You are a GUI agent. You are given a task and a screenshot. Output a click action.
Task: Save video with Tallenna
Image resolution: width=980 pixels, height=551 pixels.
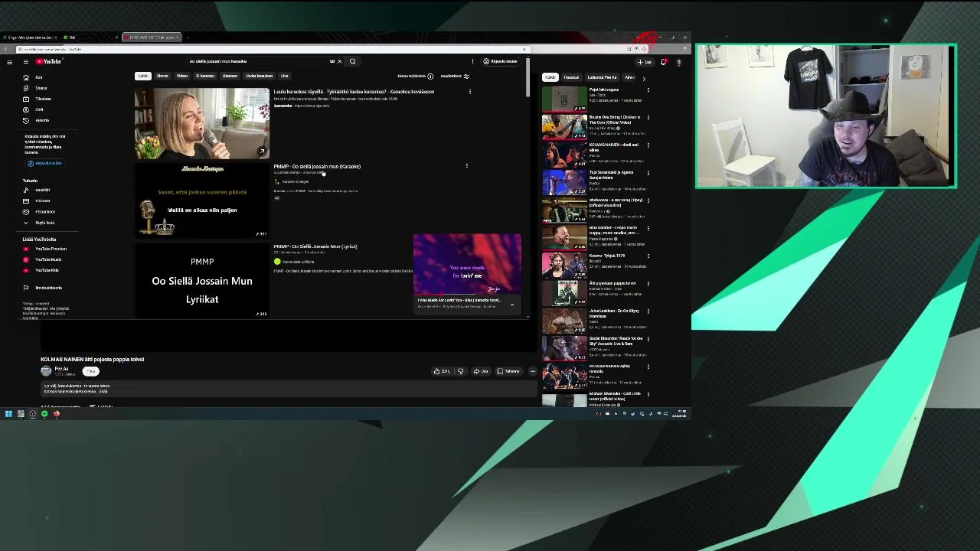click(508, 371)
